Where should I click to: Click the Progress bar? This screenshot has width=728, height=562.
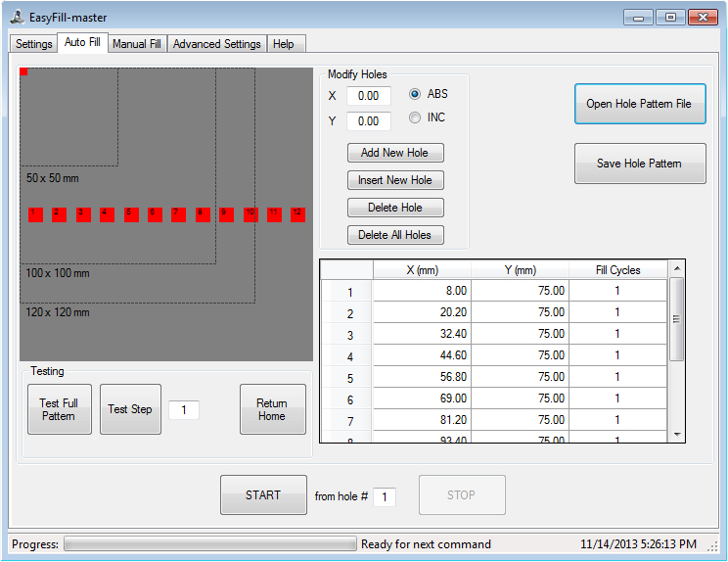point(209,543)
